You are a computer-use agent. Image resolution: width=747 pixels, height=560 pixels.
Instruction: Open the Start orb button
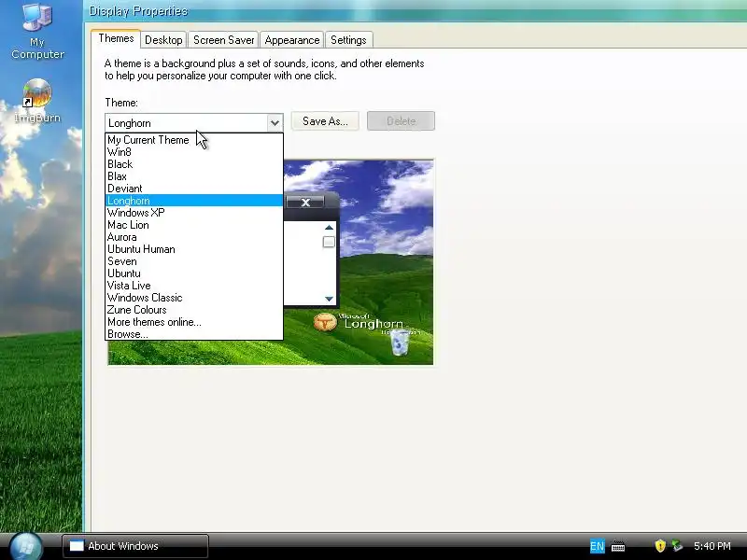click(26, 546)
